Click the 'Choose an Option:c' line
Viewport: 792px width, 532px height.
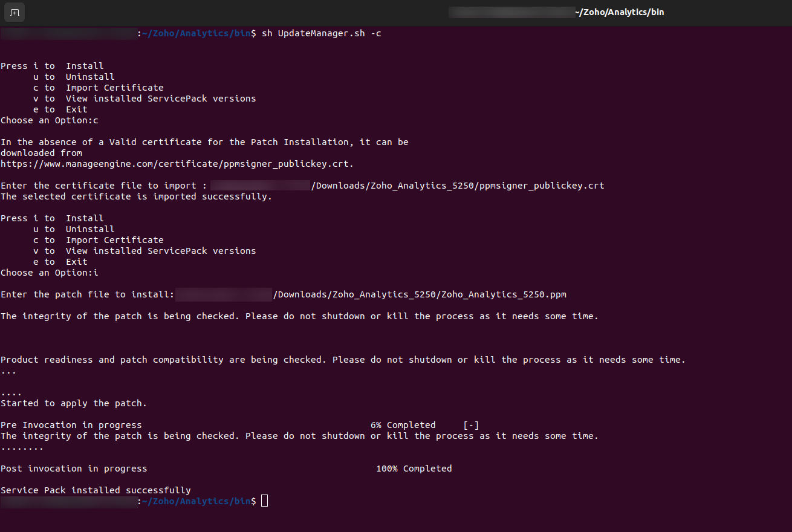(50, 120)
